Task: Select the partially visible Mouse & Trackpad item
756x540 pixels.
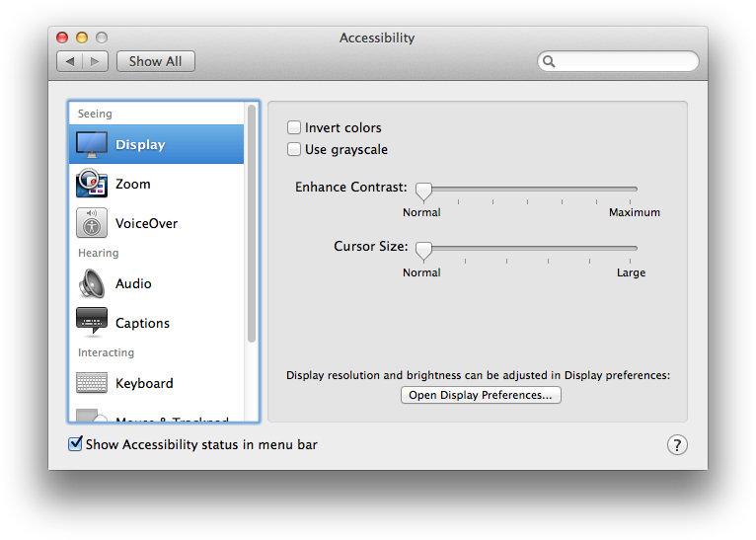Action: [x=158, y=419]
